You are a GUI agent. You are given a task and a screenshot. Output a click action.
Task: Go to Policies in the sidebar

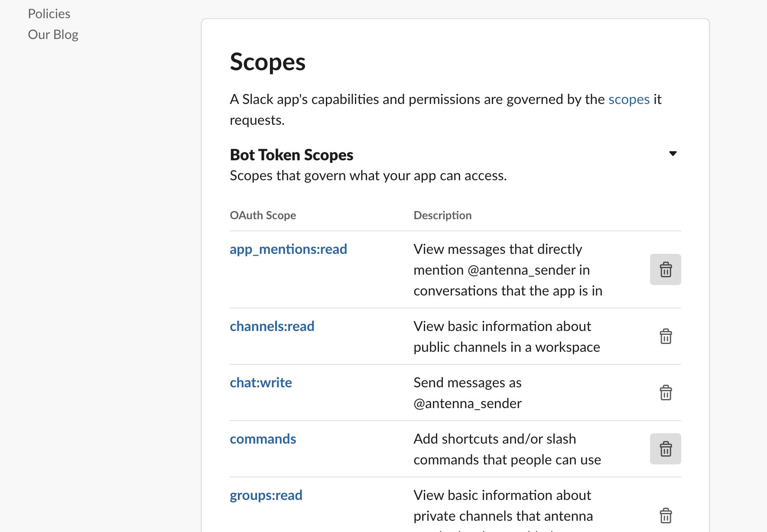pyautogui.click(x=49, y=14)
